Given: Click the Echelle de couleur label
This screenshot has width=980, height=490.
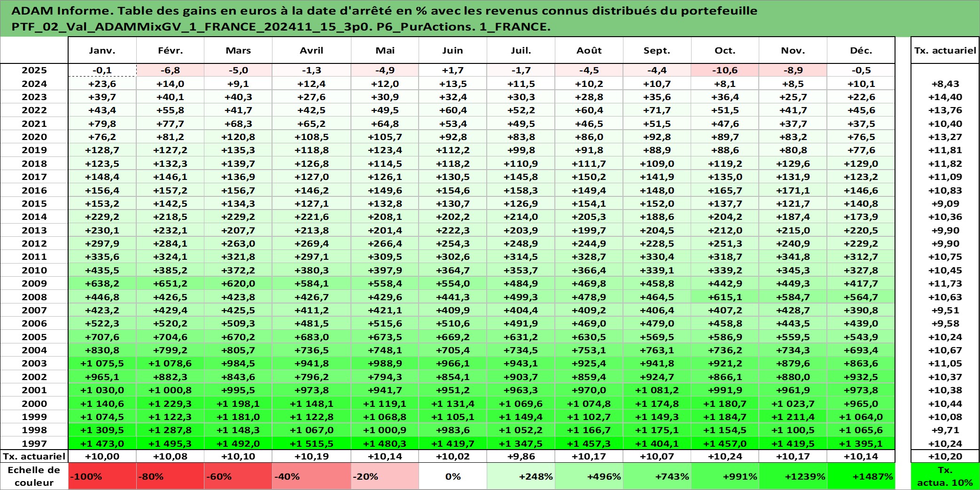Looking at the screenshot, I should [34, 476].
